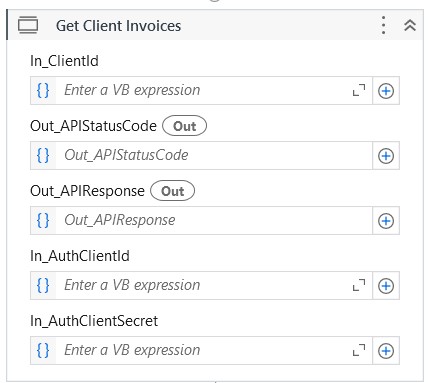Click the Out badge next to Out_APIResponse

pyautogui.click(x=172, y=191)
